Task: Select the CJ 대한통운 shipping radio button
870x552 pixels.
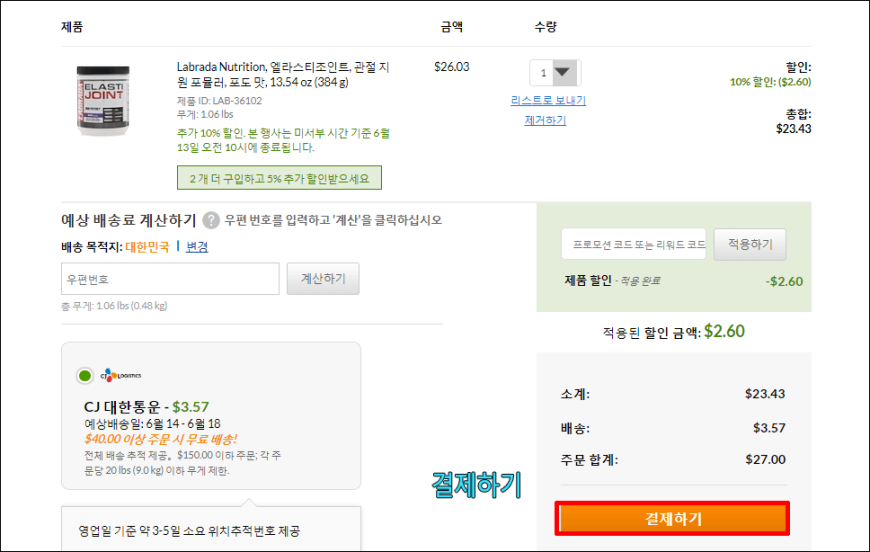Action: pos(85,376)
